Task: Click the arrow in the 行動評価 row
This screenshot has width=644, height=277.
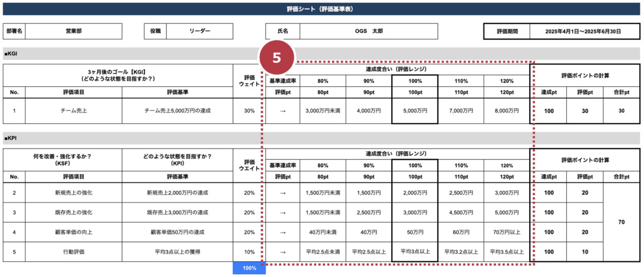Action: coord(282,252)
